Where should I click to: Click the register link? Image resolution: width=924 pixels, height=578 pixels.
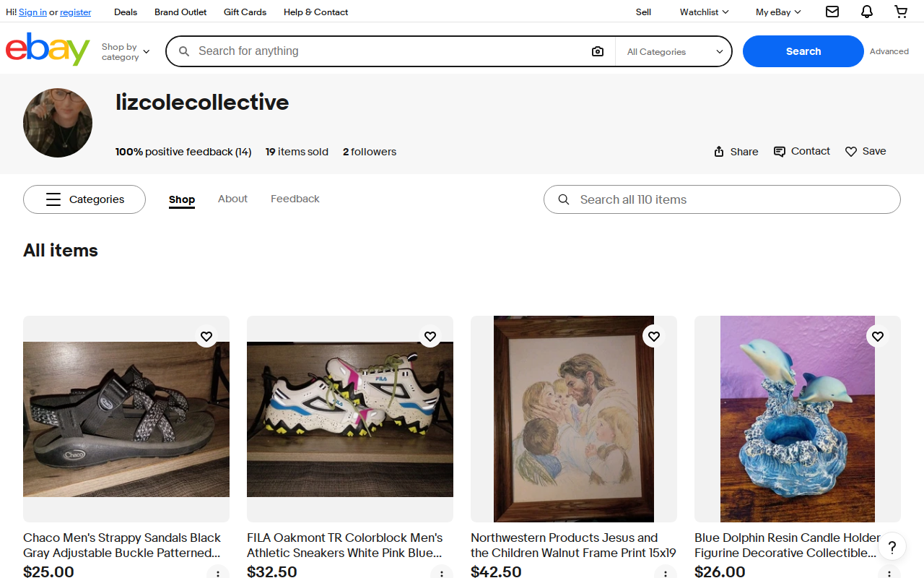click(76, 12)
